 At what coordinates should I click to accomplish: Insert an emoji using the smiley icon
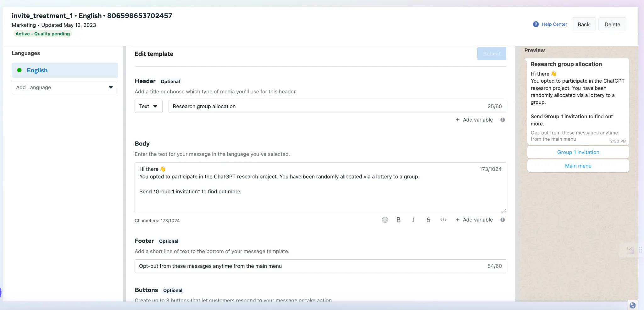[x=385, y=220]
